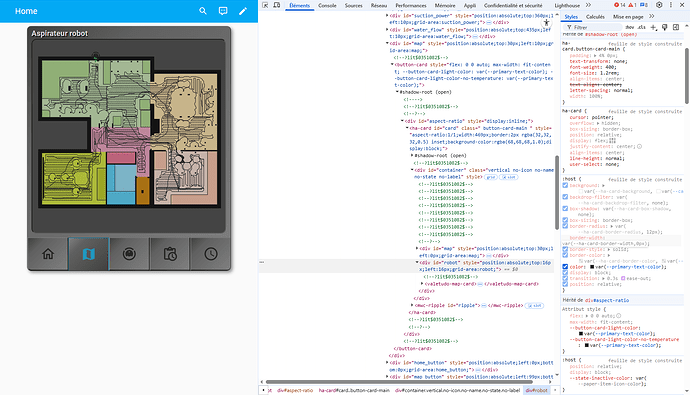690x395 pixels.
Task: Open the Lighthouse tab
Action: click(567, 5)
